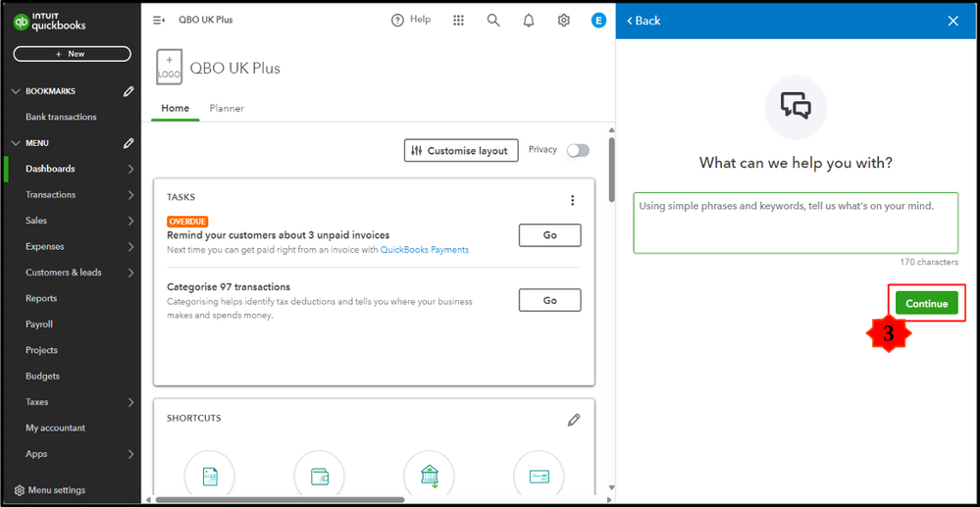Click the New button
This screenshot has height=507, width=980.
pos(72,54)
